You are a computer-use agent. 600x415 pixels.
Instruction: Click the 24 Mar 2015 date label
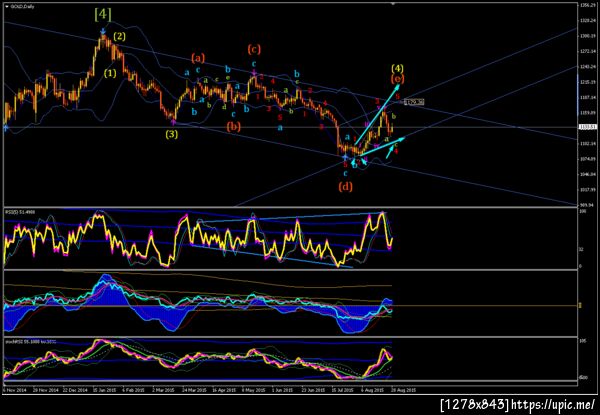194,391
